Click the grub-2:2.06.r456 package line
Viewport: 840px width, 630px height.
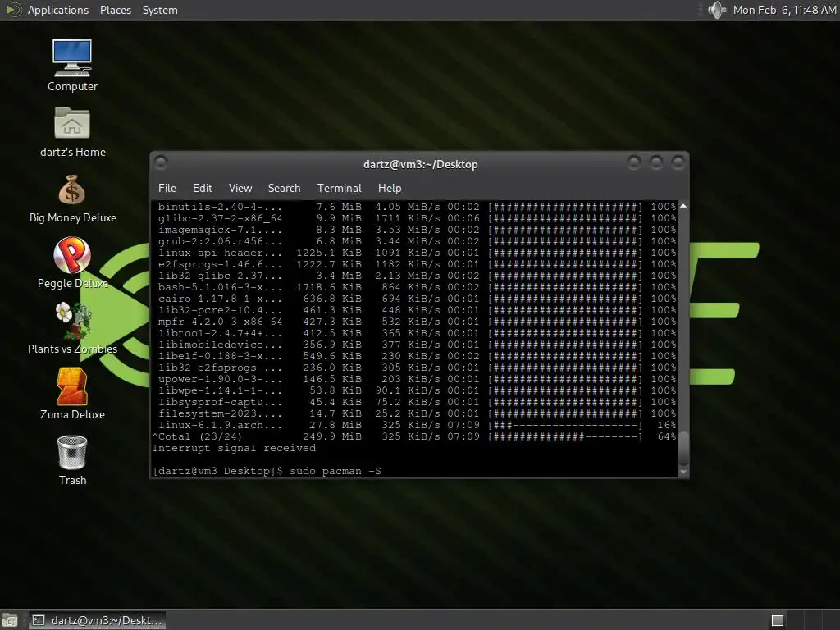(417, 241)
